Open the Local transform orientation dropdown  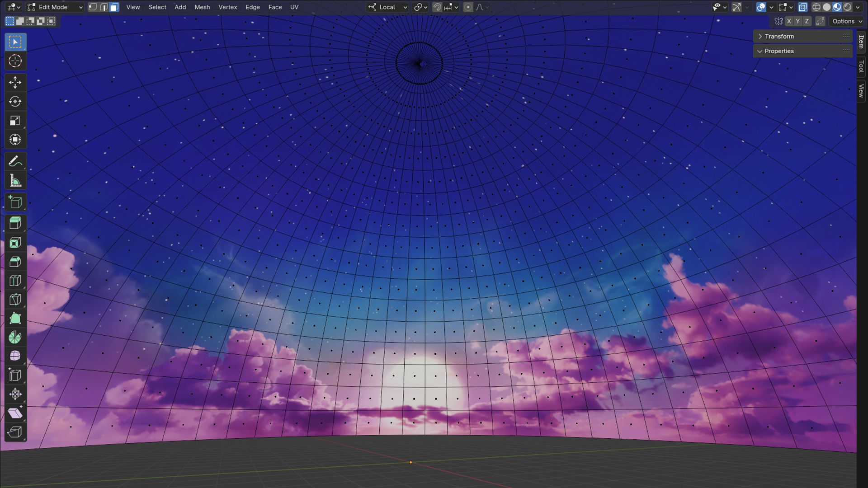(x=387, y=7)
